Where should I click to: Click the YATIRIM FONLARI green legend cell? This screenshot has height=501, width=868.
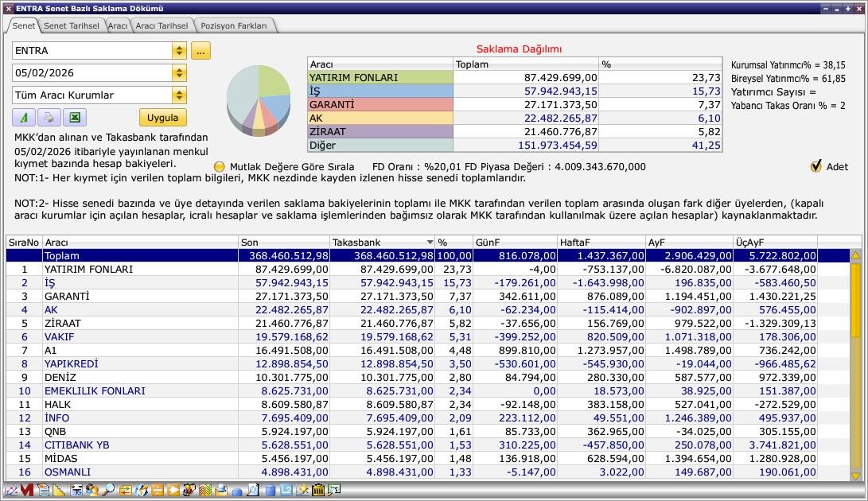(x=380, y=78)
